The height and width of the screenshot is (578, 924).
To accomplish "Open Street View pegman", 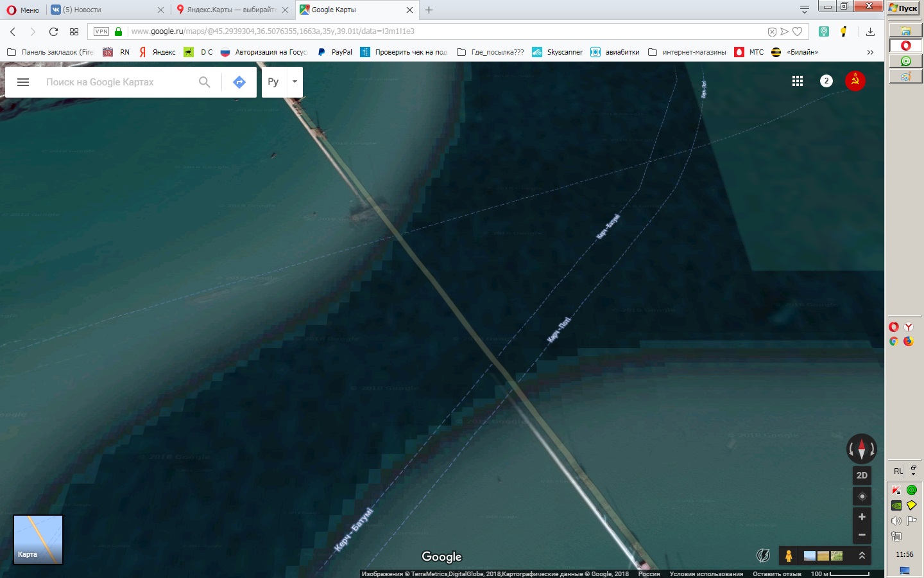I will [x=789, y=556].
